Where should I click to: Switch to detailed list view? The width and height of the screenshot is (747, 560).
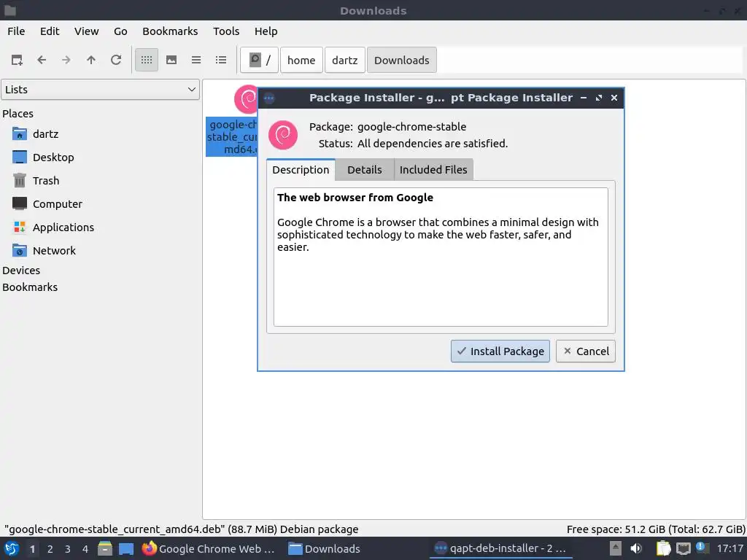click(x=221, y=60)
